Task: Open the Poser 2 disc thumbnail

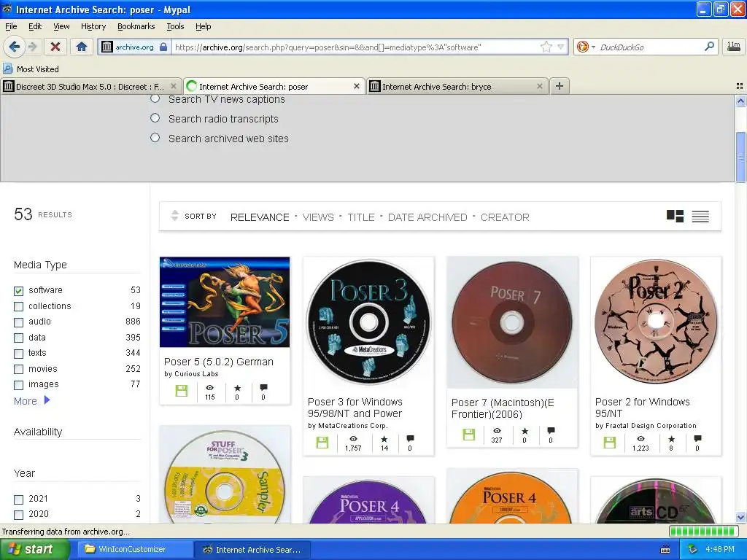Action: click(x=656, y=322)
